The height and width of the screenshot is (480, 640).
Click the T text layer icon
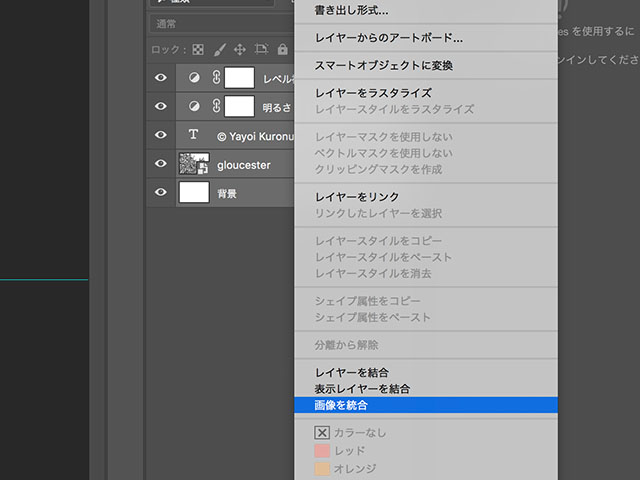click(193, 134)
